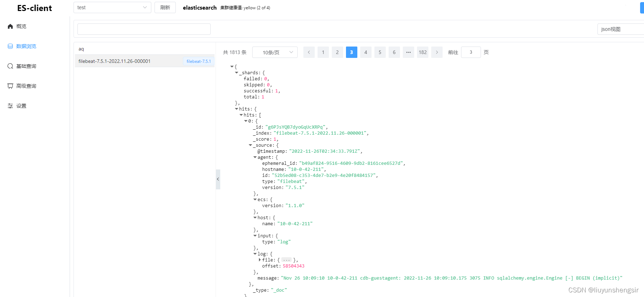Open 设置 settings sliders icon
Screen dimensions: 644x297
pyautogui.click(x=10, y=106)
